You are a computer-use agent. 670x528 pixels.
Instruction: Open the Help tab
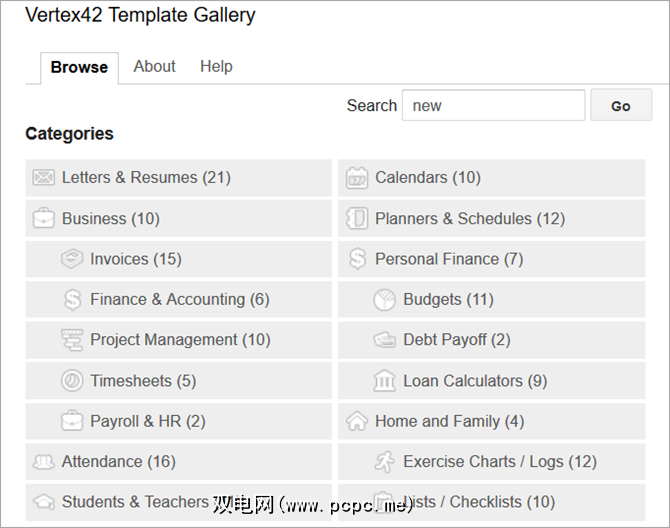[x=216, y=66]
